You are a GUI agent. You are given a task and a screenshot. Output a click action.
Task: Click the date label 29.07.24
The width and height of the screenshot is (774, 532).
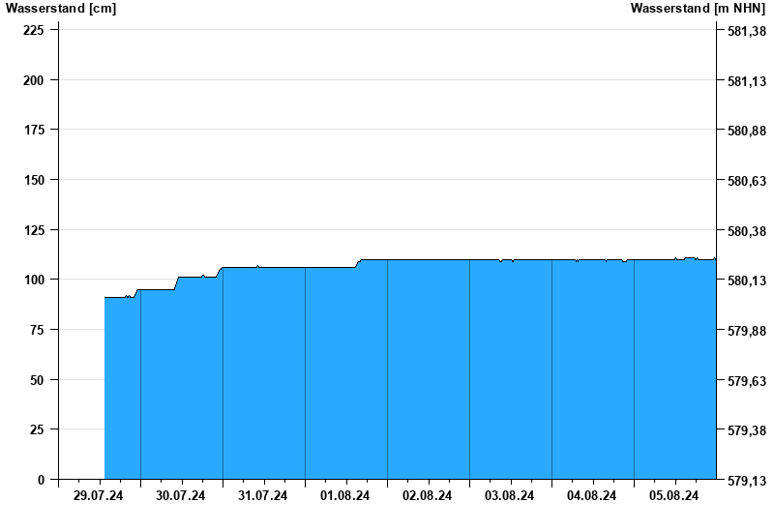[x=99, y=496]
